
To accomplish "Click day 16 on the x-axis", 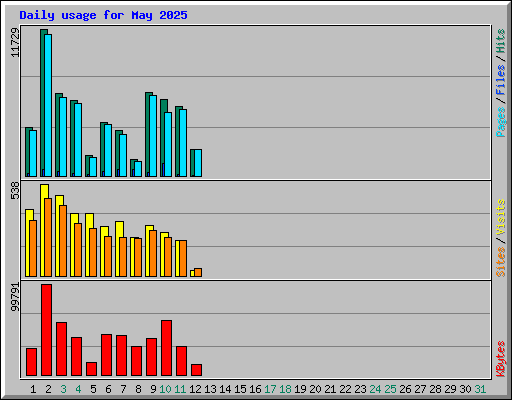I will pos(255,389).
